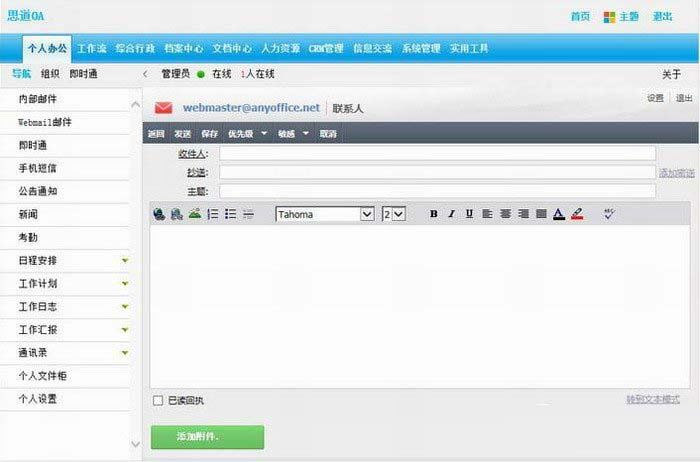
Task: Apply bulleted list formatting
Action: pyautogui.click(x=230, y=214)
